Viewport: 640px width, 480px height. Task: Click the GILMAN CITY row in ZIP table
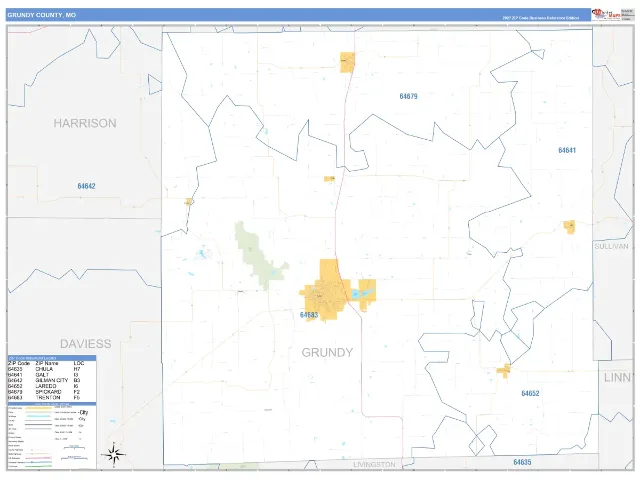pos(46,380)
